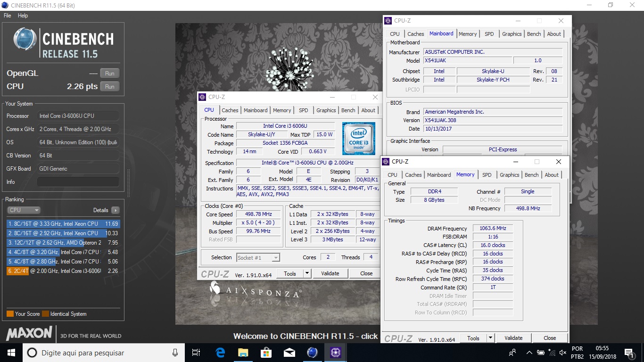Screen dimensions: 644x362
Task: Click the BIOS Date value 10/13/2017
Action: point(493,129)
